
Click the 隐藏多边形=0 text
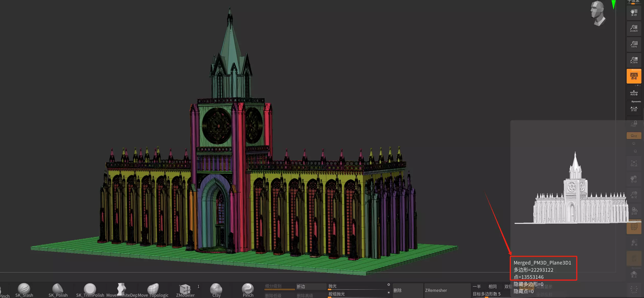click(528, 284)
